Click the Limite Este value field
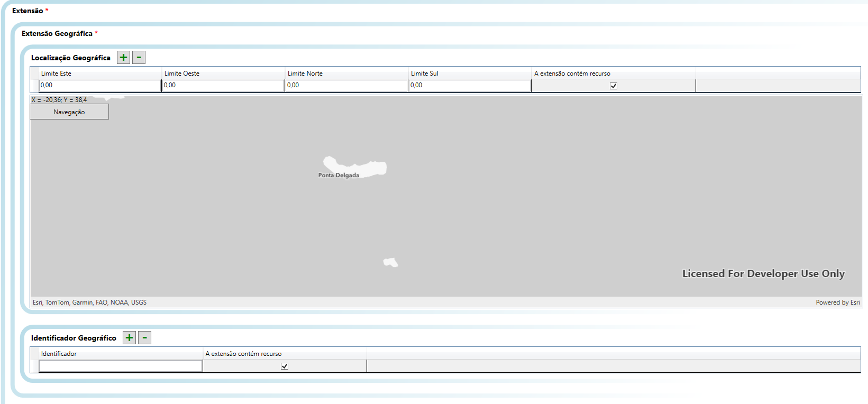868x404 pixels. point(100,86)
